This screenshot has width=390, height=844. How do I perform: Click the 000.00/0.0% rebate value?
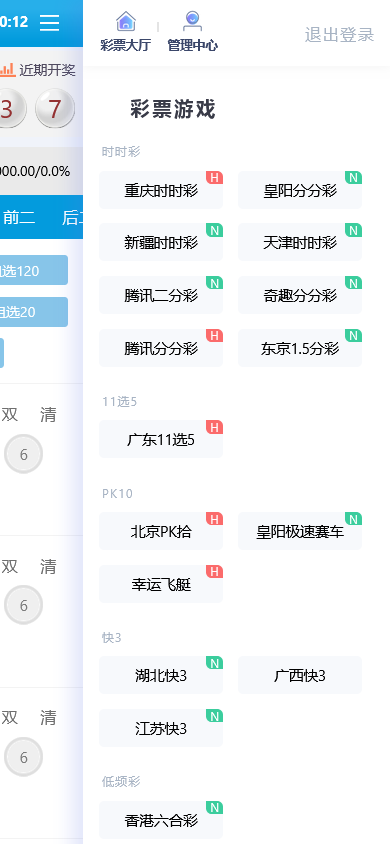coord(36,171)
